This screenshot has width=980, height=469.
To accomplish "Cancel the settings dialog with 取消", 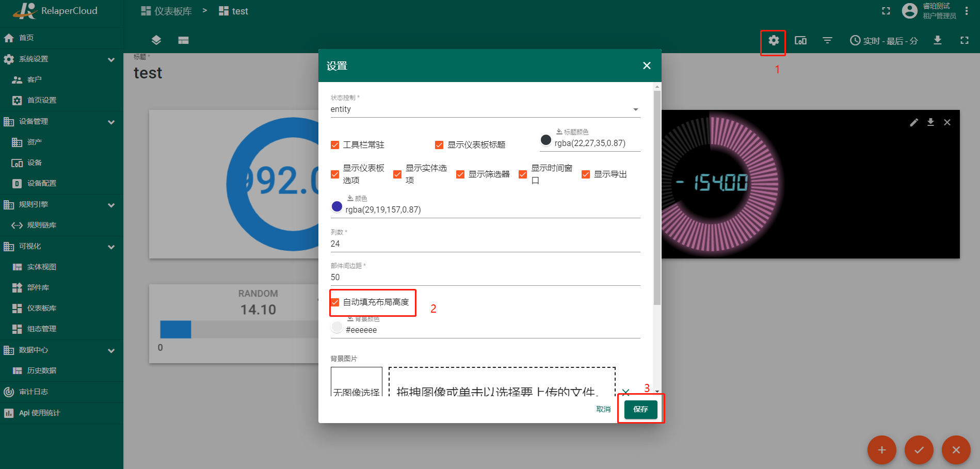I will point(603,409).
